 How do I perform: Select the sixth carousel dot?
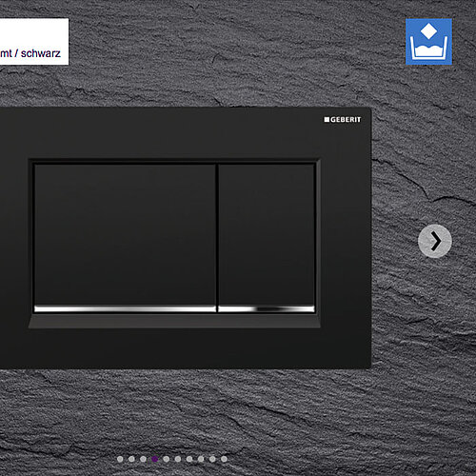click(x=178, y=459)
